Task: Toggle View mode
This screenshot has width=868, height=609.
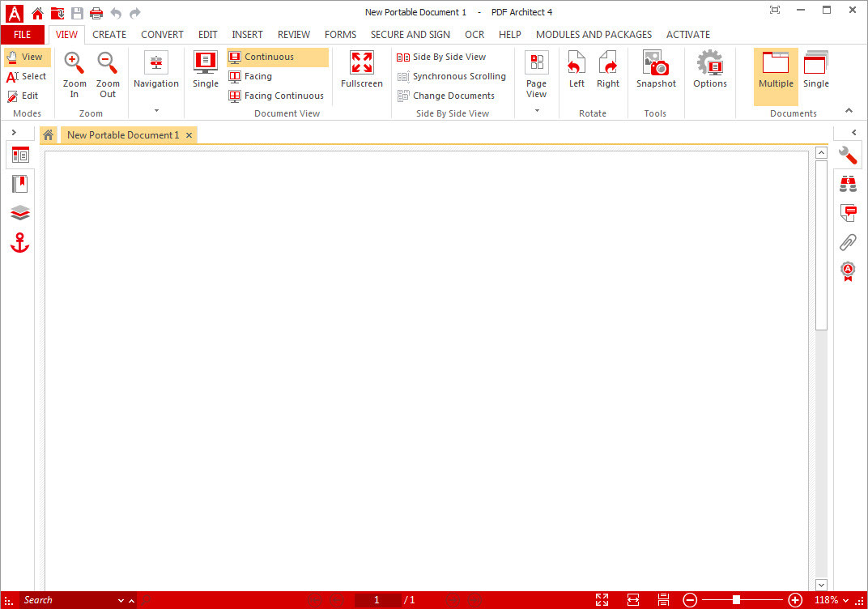Action: (x=27, y=57)
